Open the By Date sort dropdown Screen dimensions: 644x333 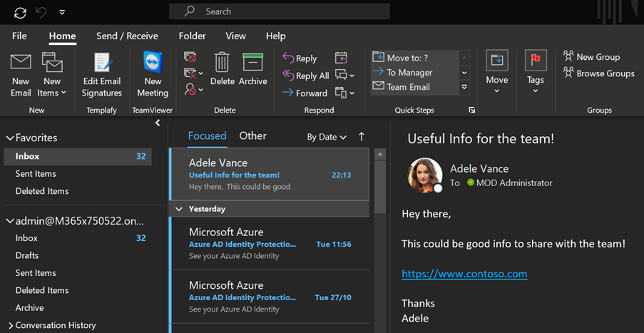pos(327,137)
